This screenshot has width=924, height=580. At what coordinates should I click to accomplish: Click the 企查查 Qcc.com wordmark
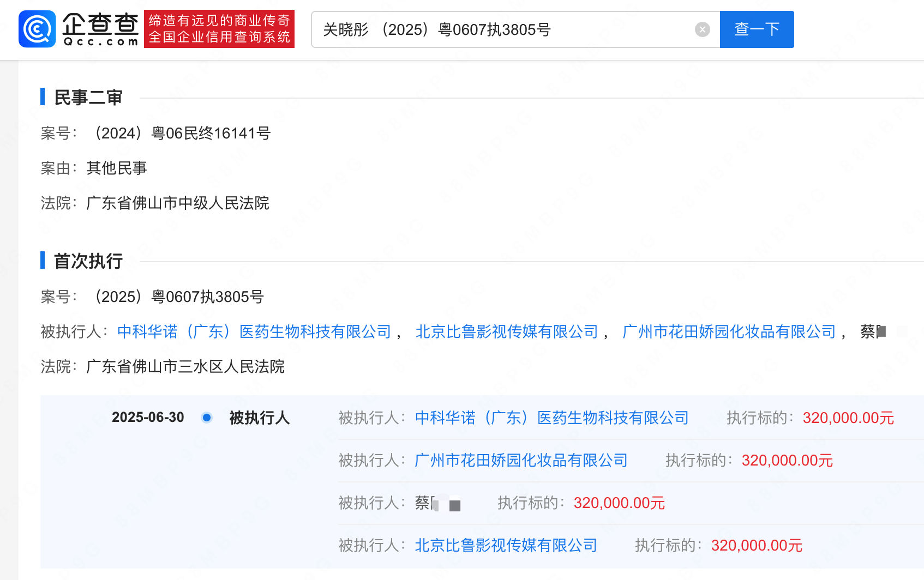(x=100, y=29)
